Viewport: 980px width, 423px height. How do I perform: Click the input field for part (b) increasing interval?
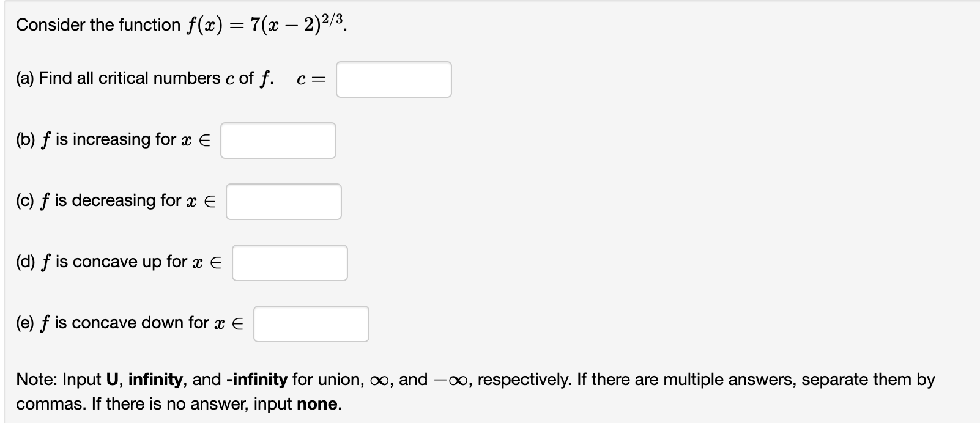278,141
